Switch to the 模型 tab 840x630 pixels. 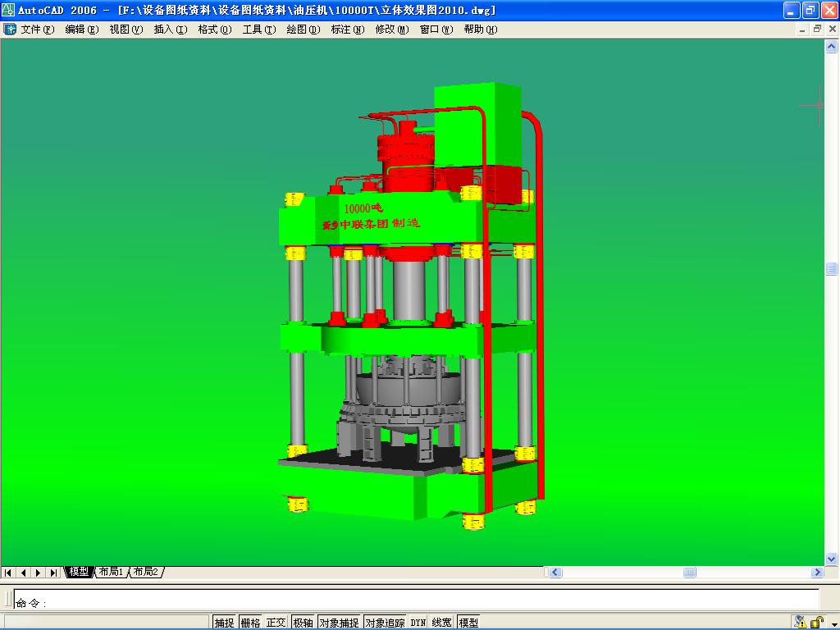(79, 572)
